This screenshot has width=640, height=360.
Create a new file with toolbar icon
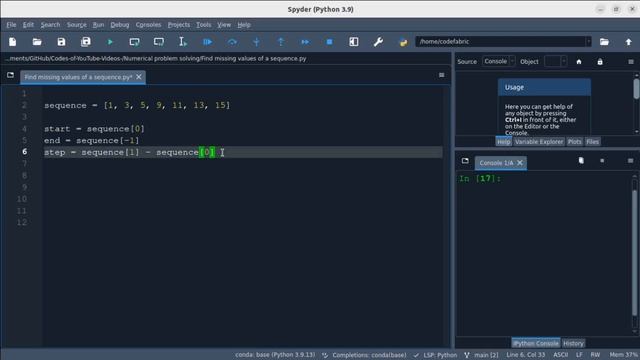[13, 42]
